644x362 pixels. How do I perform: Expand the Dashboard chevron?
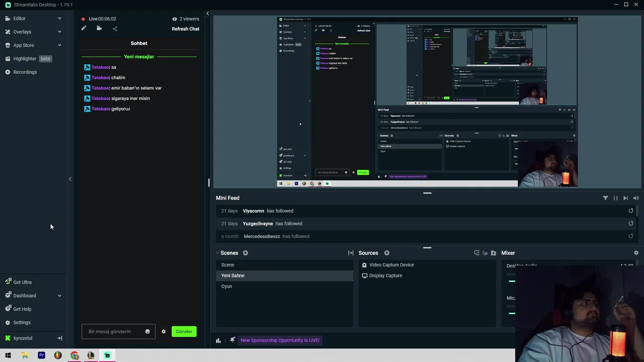tap(59, 296)
